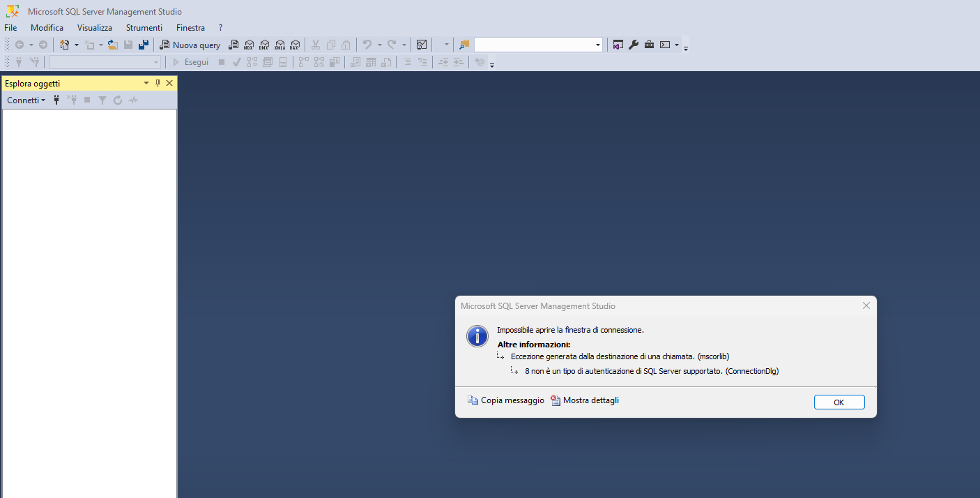Image resolution: width=980 pixels, height=498 pixels.
Task: Click the Disconnect plug icon in Esplora oggetti
Action: pos(72,100)
